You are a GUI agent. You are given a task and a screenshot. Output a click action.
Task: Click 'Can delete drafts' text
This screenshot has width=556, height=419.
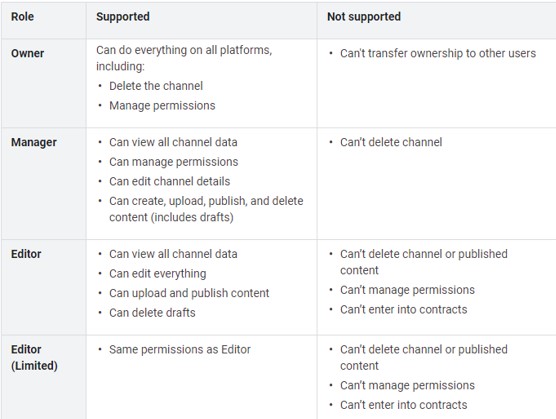152,313
